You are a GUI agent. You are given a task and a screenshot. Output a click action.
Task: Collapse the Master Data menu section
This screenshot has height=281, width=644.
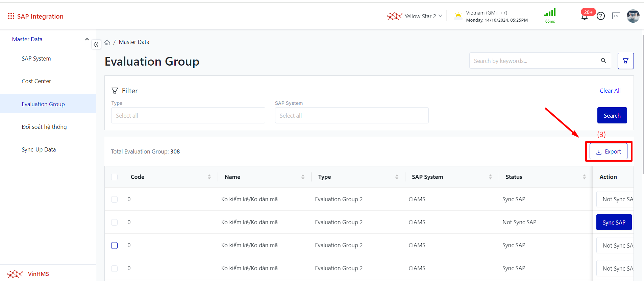tap(87, 39)
